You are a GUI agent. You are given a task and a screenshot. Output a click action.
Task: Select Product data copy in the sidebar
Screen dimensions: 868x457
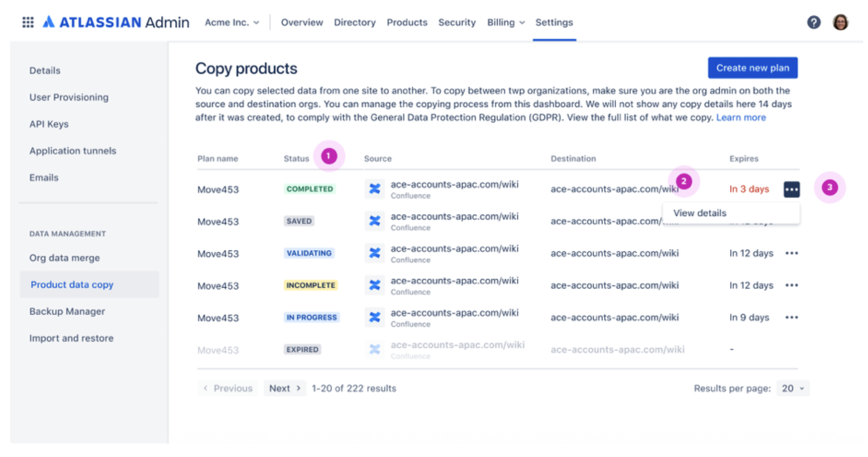(90, 285)
